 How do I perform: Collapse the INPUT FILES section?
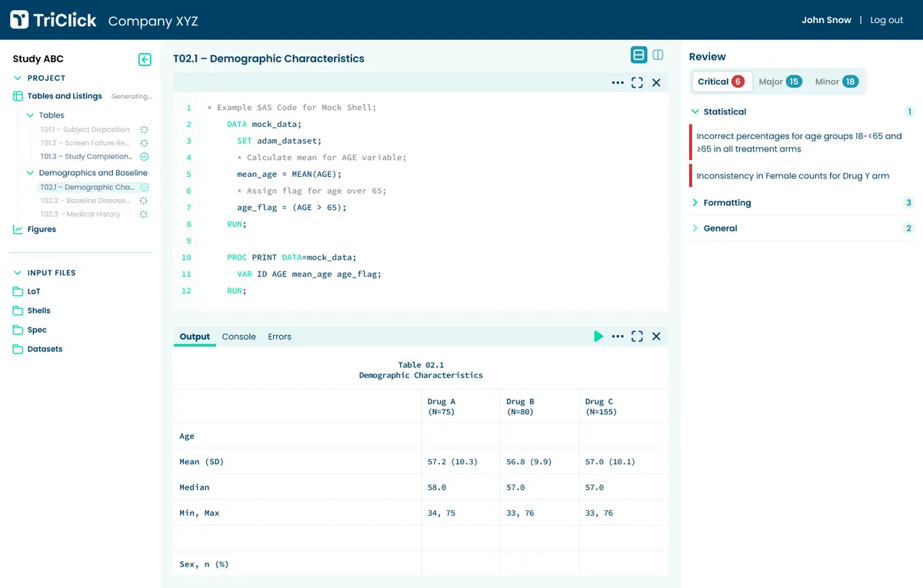18,272
